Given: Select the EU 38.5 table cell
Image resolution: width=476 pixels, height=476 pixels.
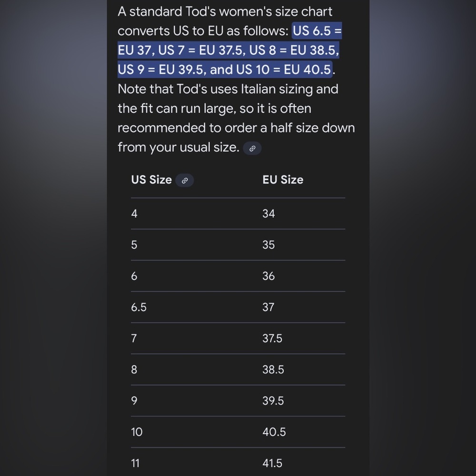Looking at the screenshot, I should [x=273, y=370].
